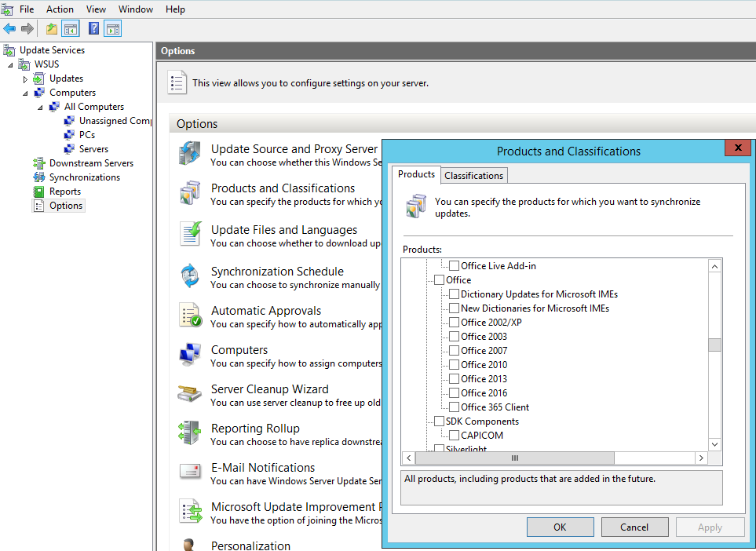
Task: Click the Automatic Approvals icon
Action: tap(190, 315)
